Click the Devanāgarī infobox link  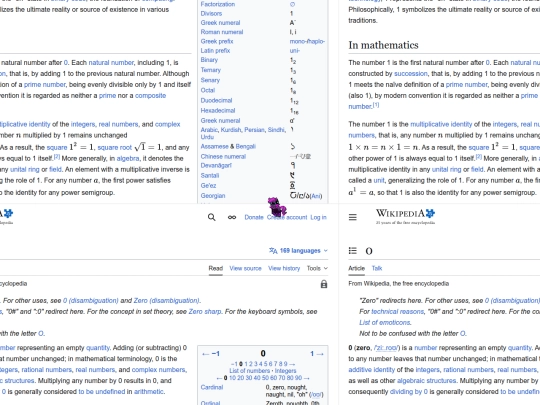216,166
